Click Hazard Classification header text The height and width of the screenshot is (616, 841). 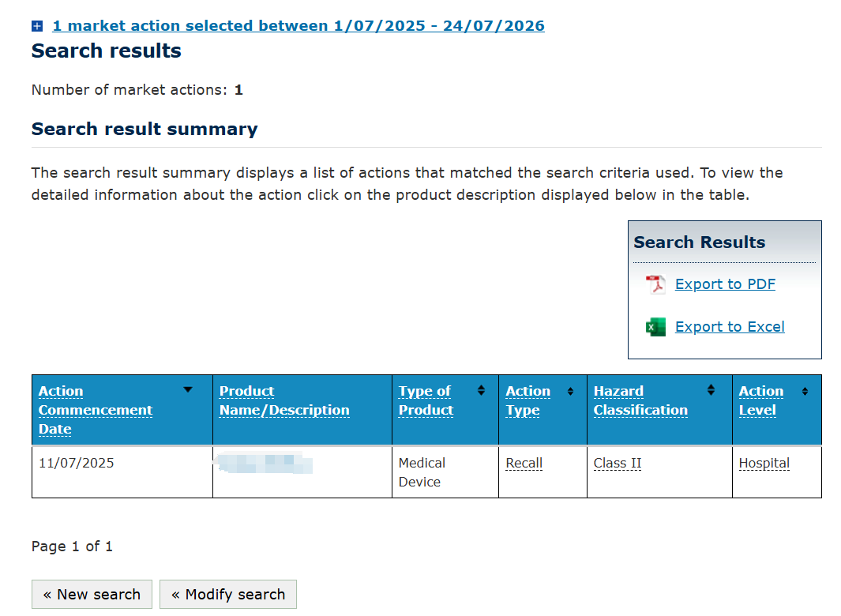(x=640, y=400)
